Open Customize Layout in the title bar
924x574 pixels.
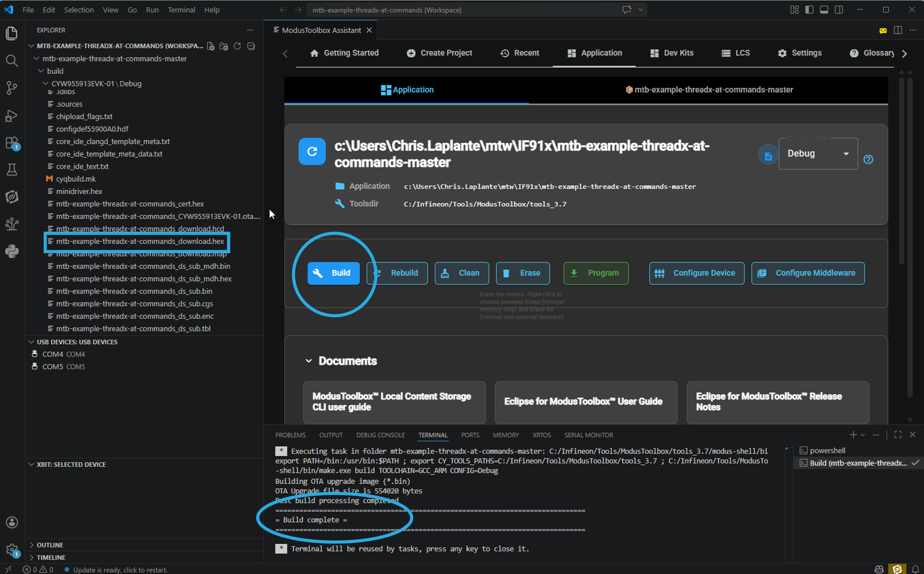[x=794, y=10]
